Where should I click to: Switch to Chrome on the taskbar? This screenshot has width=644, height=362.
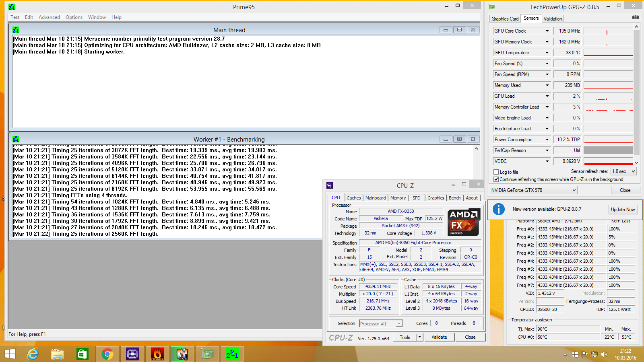[x=107, y=354]
